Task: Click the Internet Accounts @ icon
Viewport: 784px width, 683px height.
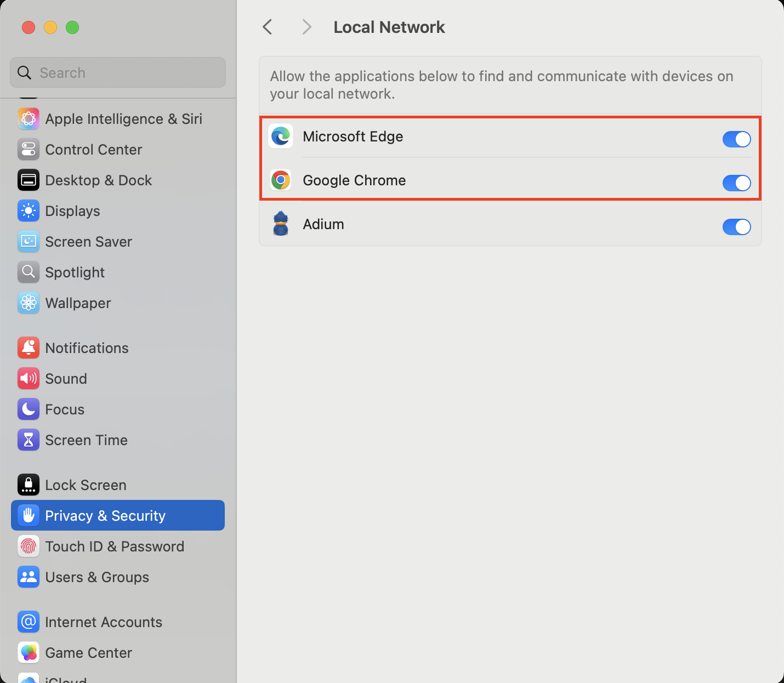Action: (x=29, y=622)
